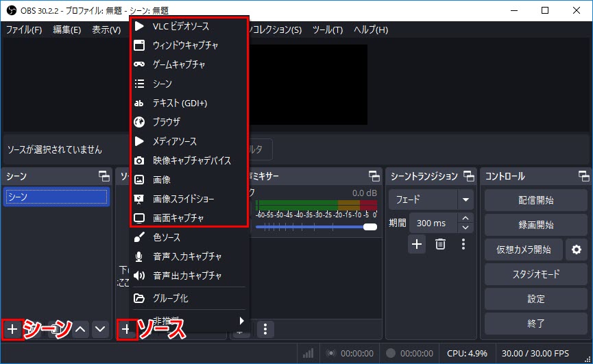Click the 30.00 / 30.00 FPS status text
This screenshot has height=364, width=593.
(535, 354)
